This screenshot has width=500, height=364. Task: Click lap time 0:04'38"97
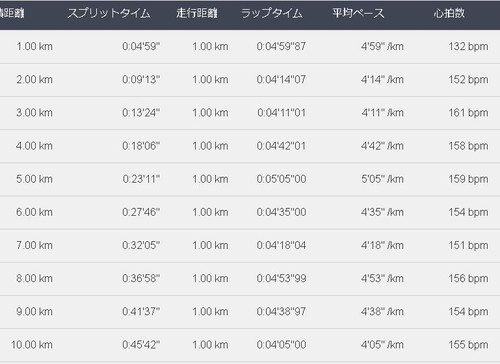pos(281,312)
